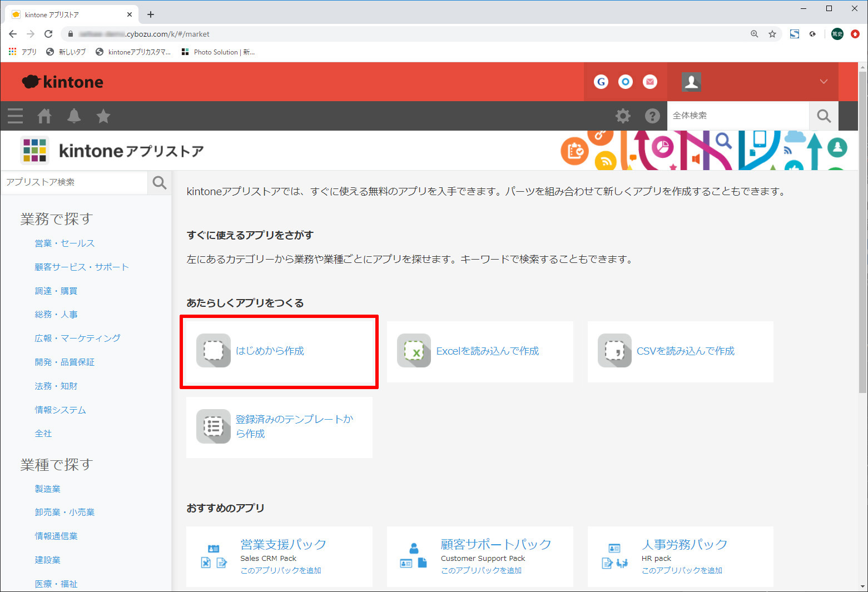This screenshot has width=868, height=592.
Task: Reload the page with browser refresh button
Action: 48,34
